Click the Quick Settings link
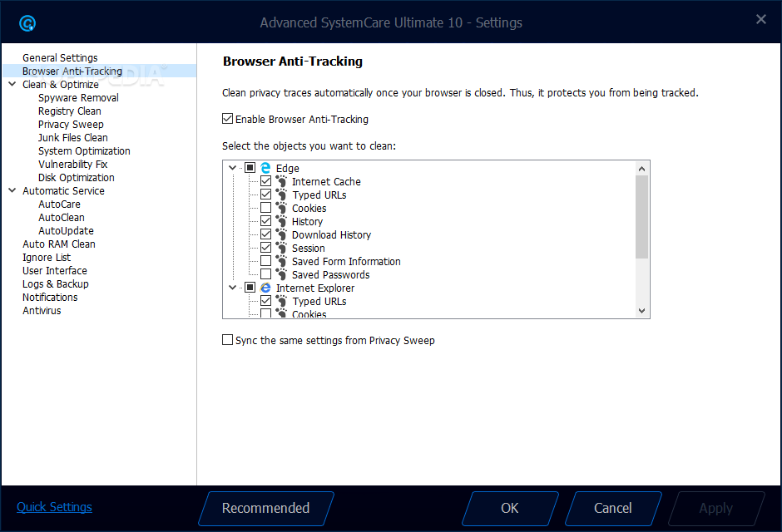Screen dimensions: 782x532 point(54,506)
